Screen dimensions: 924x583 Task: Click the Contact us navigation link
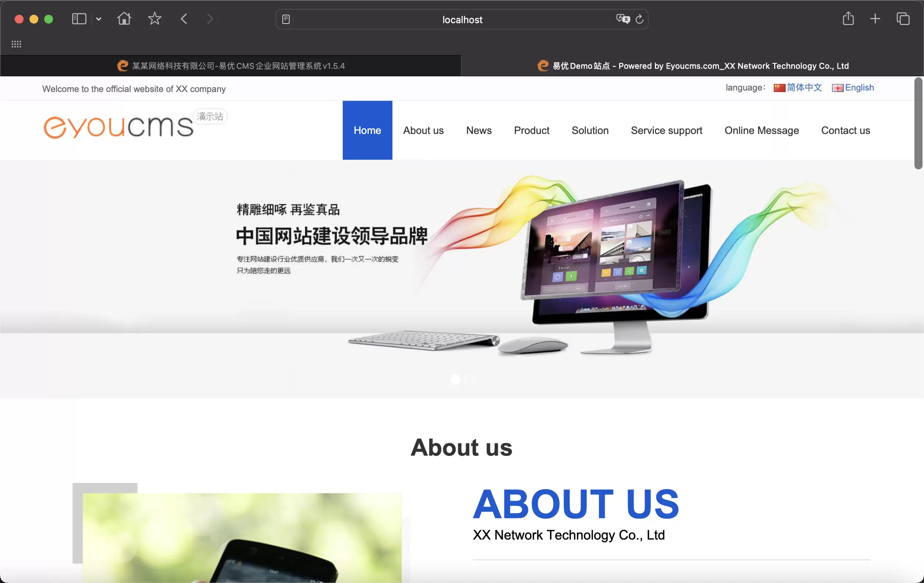click(x=846, y=130)
